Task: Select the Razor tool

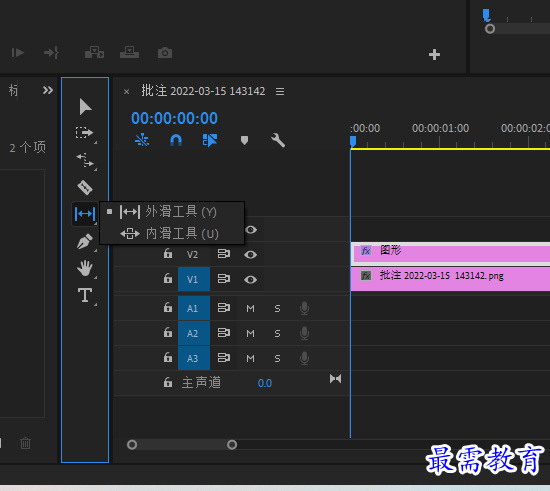Action: tap(85, 187)
